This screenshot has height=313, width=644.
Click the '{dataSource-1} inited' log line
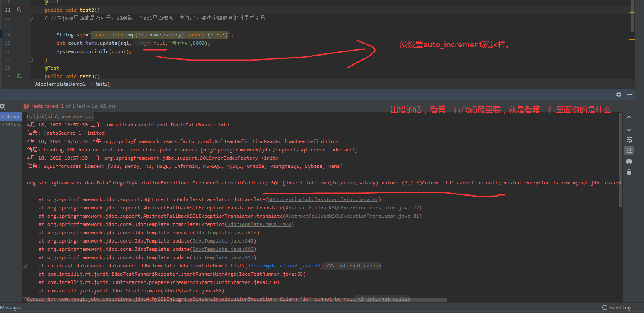[x=66, y=133]
